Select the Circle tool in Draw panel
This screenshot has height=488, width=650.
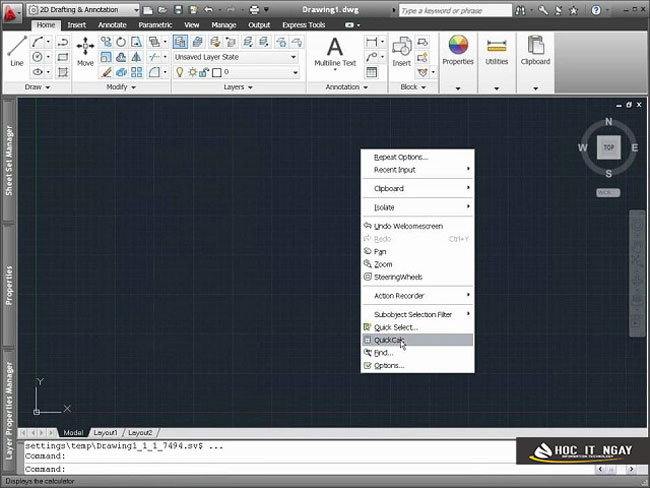[x=38, y=57]
